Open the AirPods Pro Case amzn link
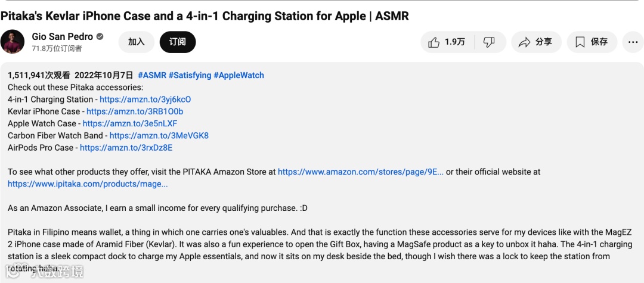This screenshot has height=283, width=644. click(126, 147)
